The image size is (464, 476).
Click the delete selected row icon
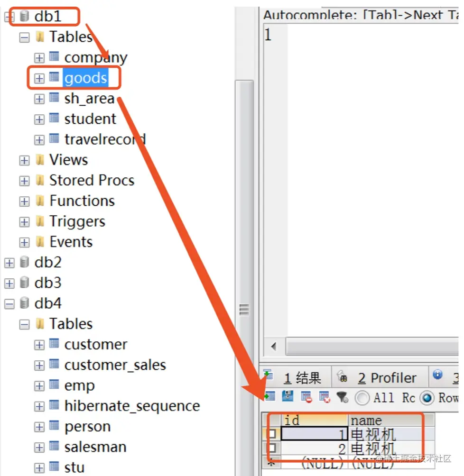pos(306,397)
